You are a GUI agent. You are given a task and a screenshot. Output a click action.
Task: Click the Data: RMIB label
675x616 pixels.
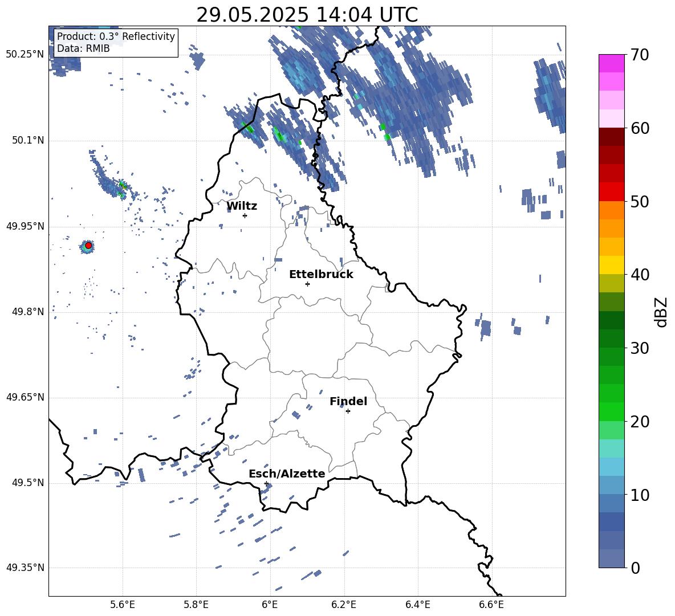pos(83,48)
